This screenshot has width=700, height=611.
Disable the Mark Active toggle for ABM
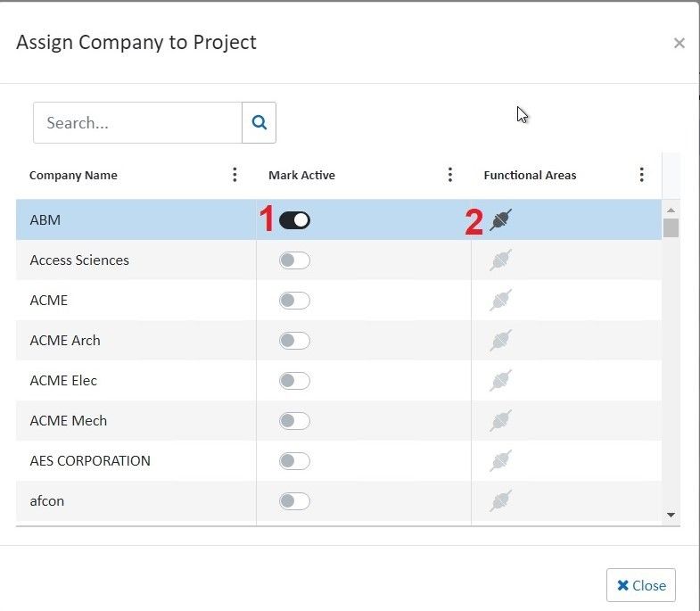tap(294, 220)
